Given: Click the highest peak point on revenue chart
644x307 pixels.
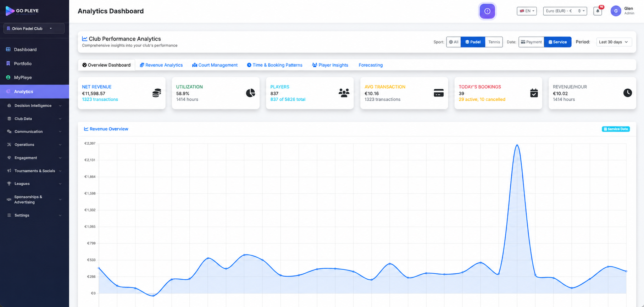Looking at the screenshot, I should point(517,145).
